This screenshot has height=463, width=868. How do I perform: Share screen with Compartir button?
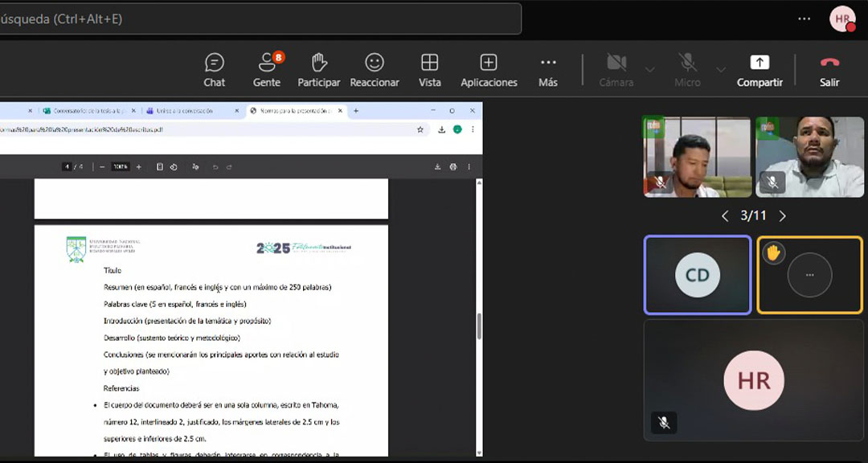(759, 70)
